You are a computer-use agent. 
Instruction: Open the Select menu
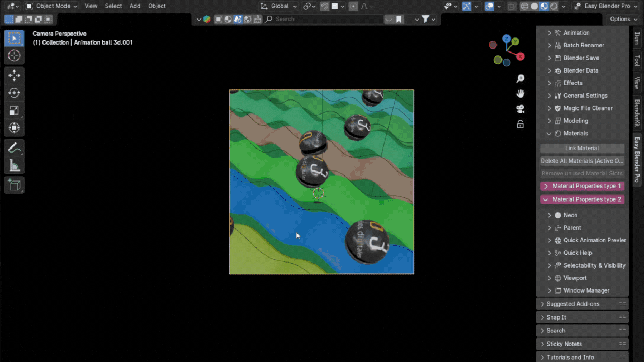click(x=113, y=6)
